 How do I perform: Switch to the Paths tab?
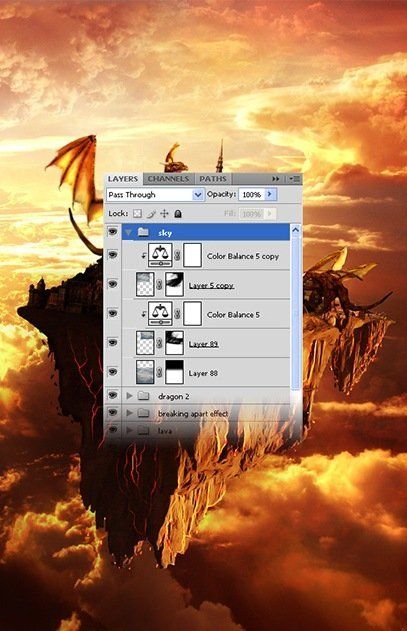pyautogui.click(x=213, y=179)
